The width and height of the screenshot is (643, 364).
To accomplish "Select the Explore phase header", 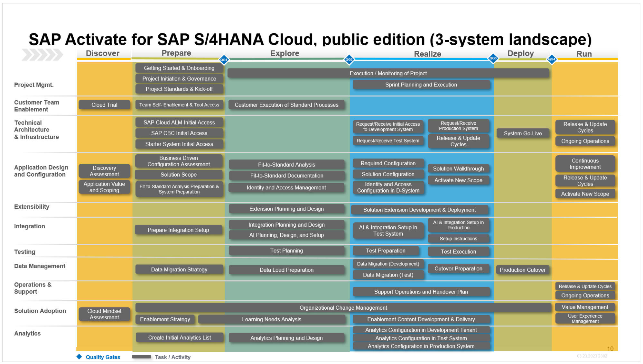I will point(285,53).
